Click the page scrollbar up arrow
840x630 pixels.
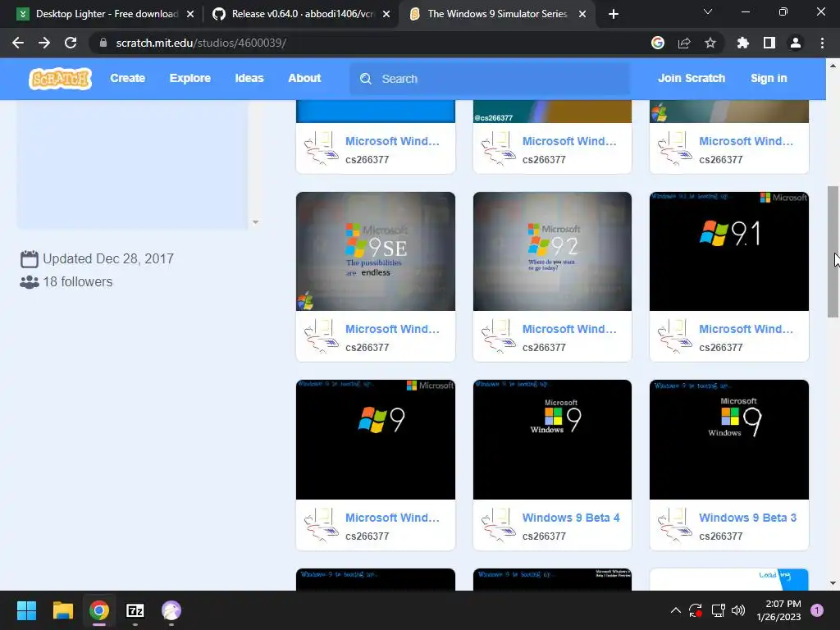point(833,66)
